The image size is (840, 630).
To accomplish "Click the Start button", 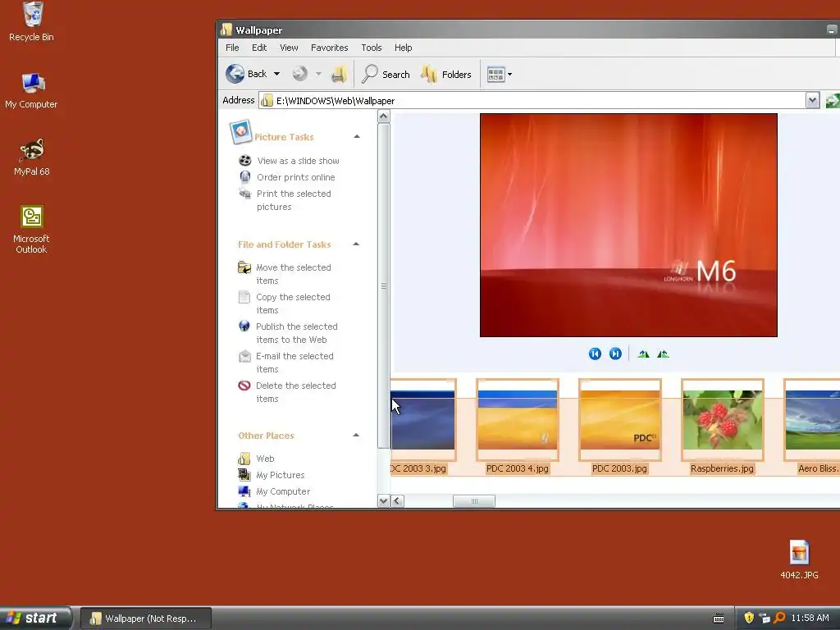I will coord(35,618).
